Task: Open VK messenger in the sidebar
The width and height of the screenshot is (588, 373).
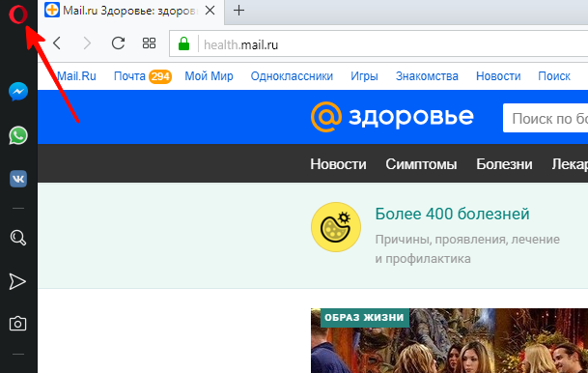Action: point(18,179)
